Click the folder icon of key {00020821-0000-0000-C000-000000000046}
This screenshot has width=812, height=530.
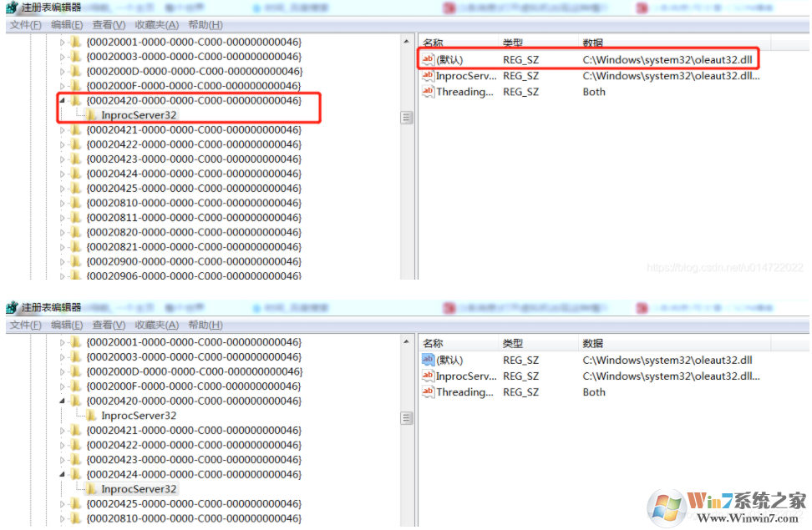tap(75, 247)
